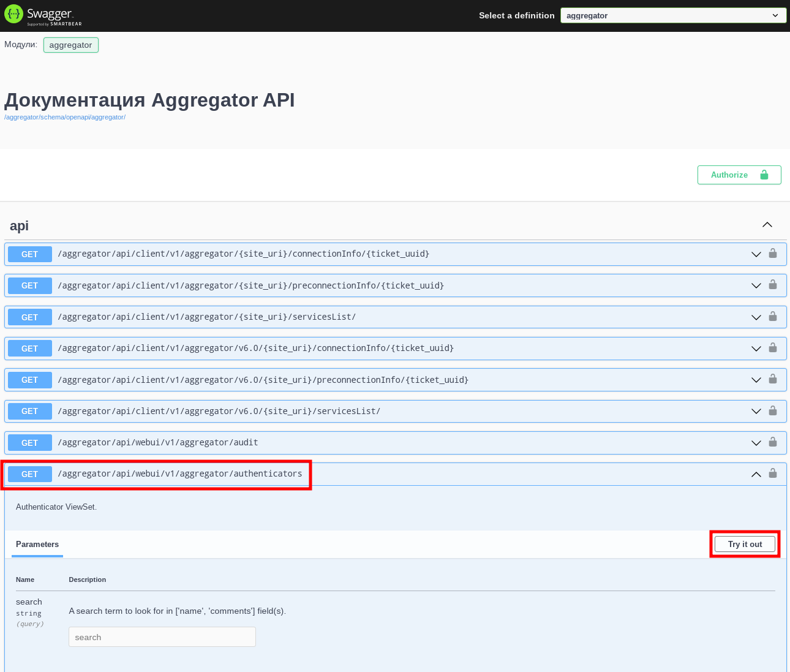The height and width of the screenshot is (672, 790).
Task: Click lock icon on first preconnectionInfo endpoint
Action: click(x=773, y=284)
